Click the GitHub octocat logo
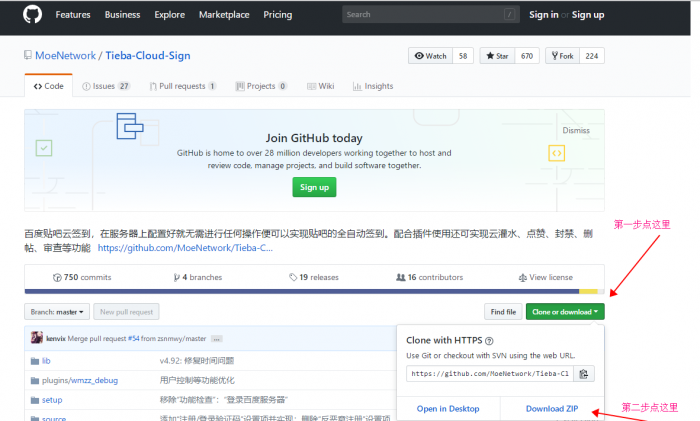 coord(31,15)
